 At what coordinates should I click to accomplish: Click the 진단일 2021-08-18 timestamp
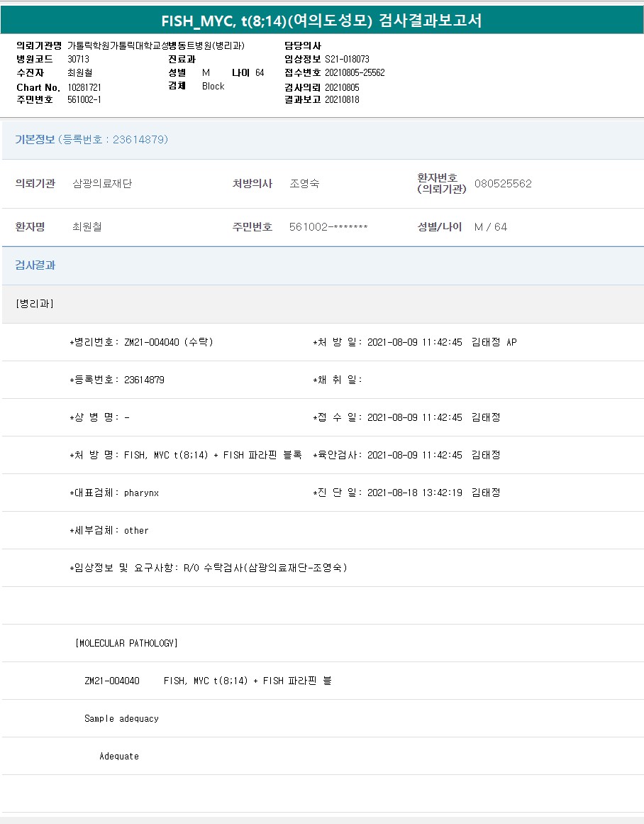pos(414,493)
